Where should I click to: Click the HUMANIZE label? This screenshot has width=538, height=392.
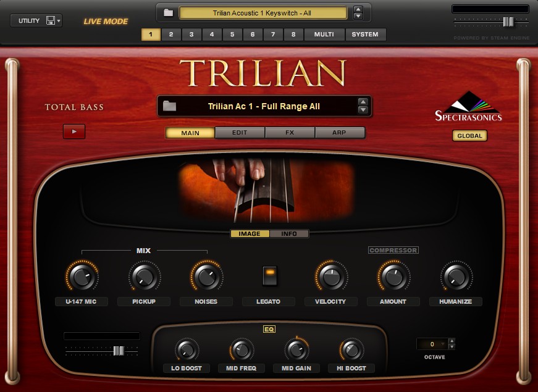click(456, 301)
